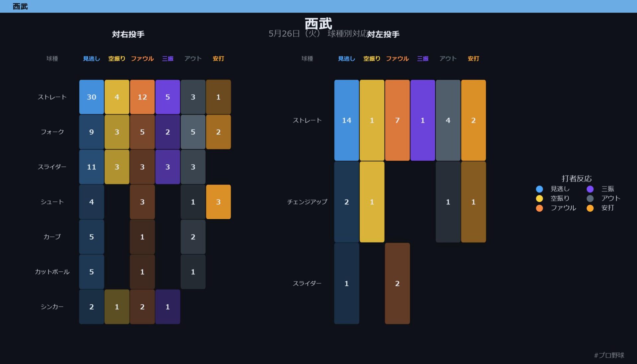Screen dimensions: 637x364
Task: Click the 三振 column header under 対右投手
Action: (168, 59)
